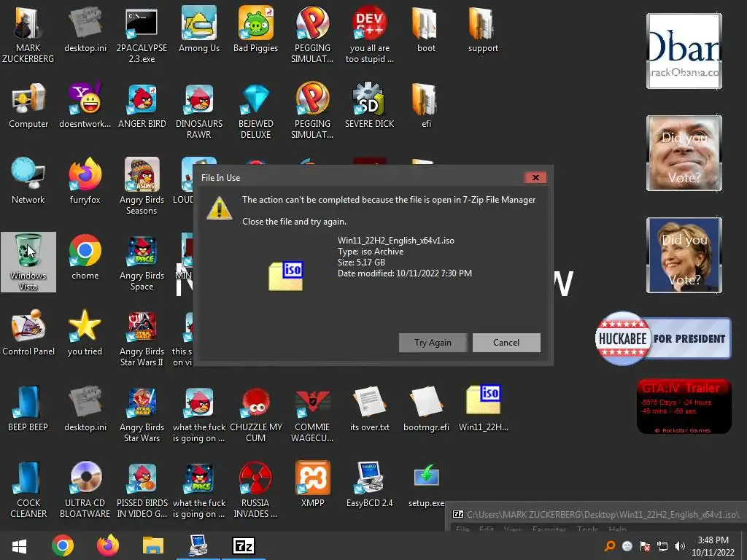The image size is (747, 560).
Task: Select the Bad Piggies desktop shortcut
Action: (x=256, y=28)
